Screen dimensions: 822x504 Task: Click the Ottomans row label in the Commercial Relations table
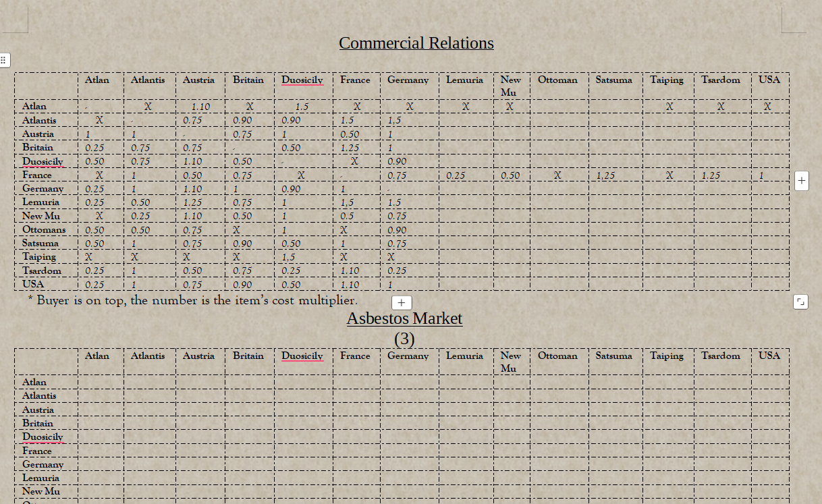tap(44, 229)
